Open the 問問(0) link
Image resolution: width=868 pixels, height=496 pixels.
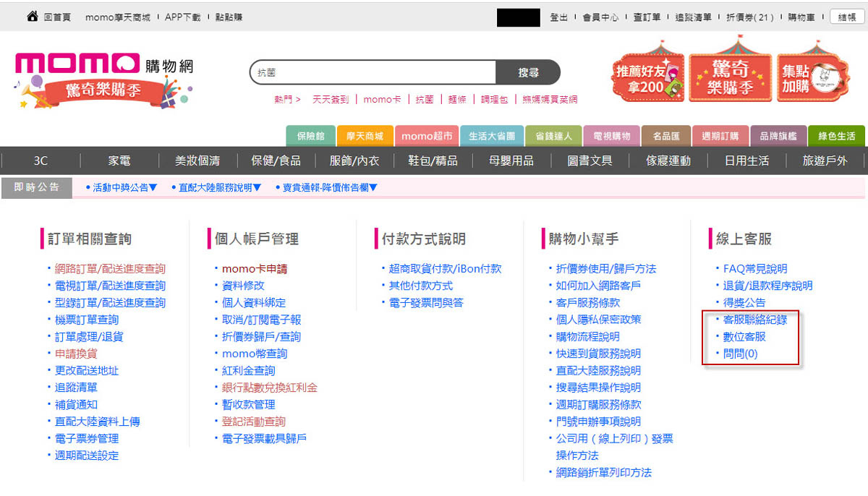(741, 354)
